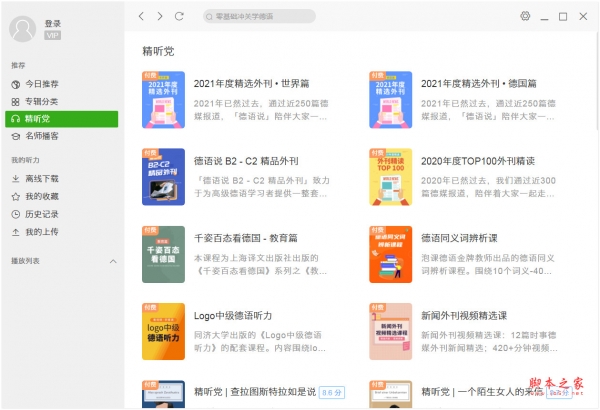
Task: Click the user avatar placeholder
Action: (23, 29)
